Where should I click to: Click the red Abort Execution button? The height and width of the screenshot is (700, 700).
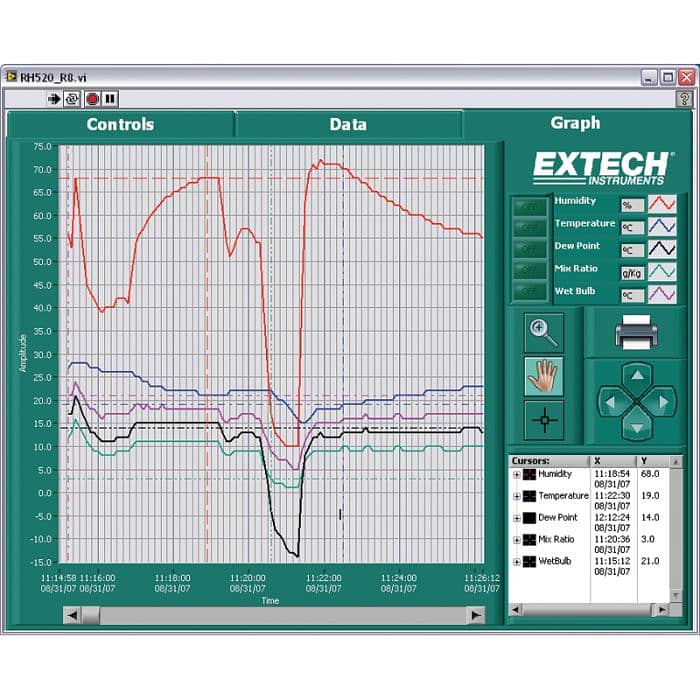click(x=92, y=99)
